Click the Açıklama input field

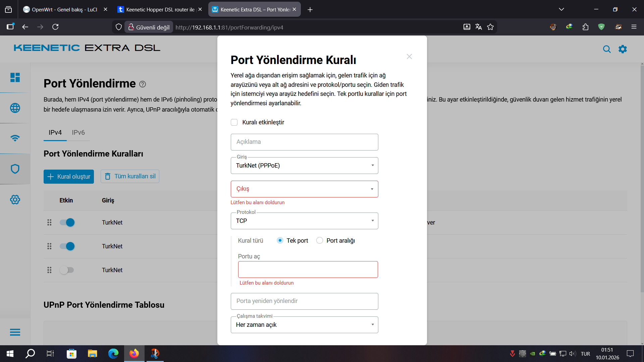pos(305,142)
